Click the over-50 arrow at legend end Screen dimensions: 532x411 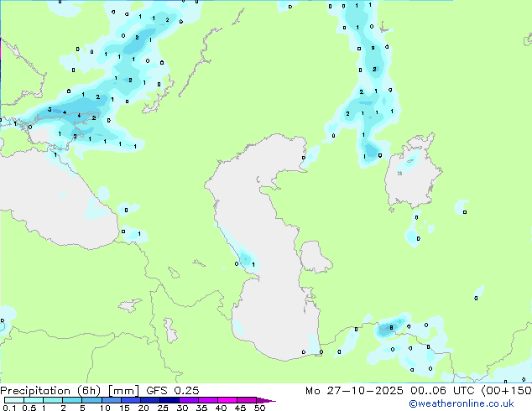pos(266,400)
